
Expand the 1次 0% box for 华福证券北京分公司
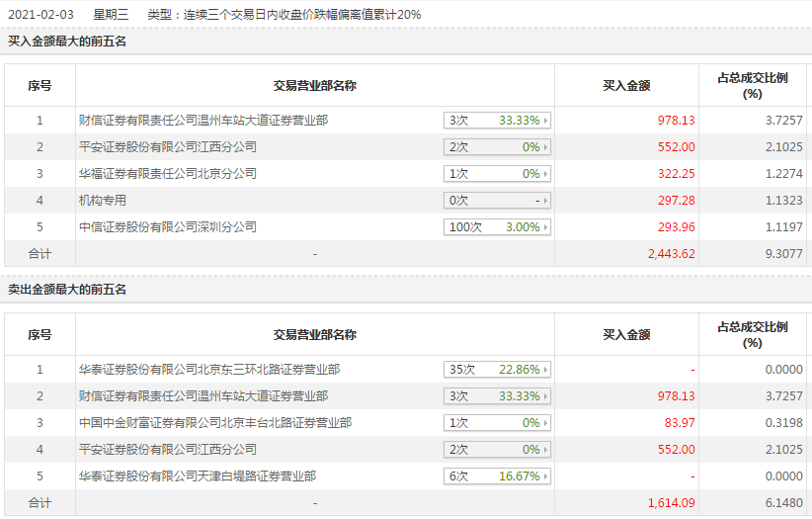tap(497, 174)
